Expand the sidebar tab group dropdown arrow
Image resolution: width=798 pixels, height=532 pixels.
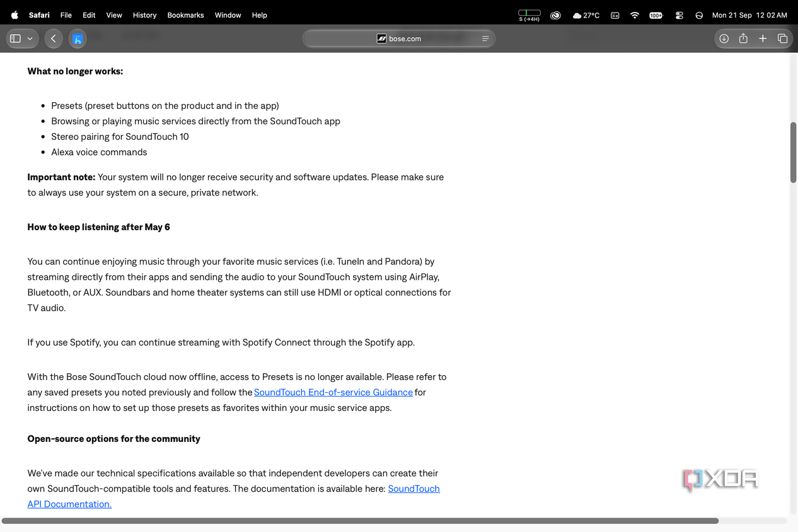coord(30,38)
